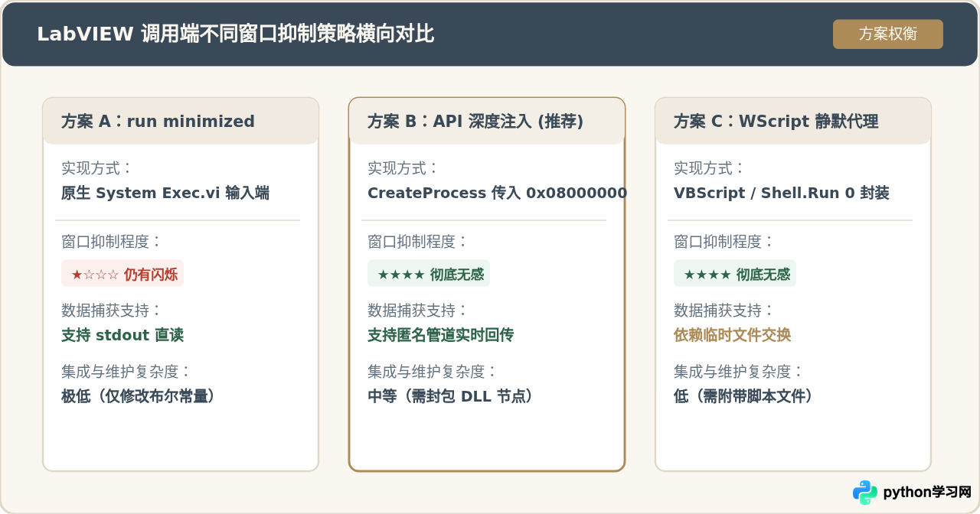Click 集成与维护复杂度 label in 方案 A card
Image resolution: width=980 pixels, height=514 pixels.
click(x=126, y=372)
